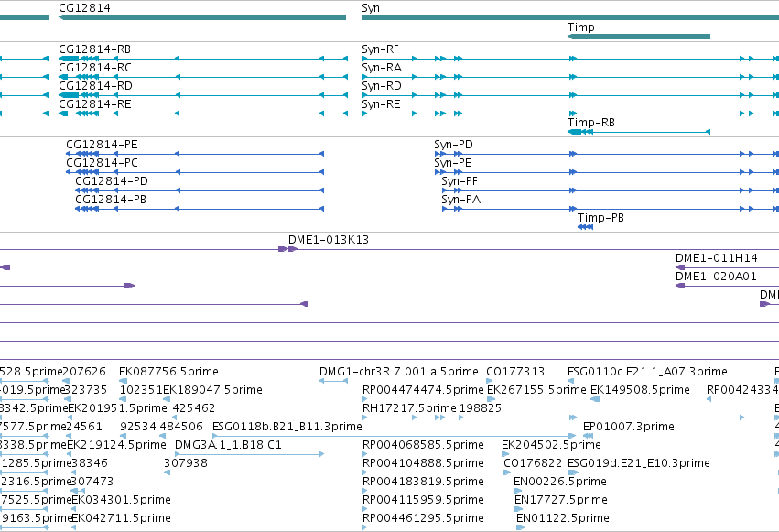Click the 92534 EST label
Image resolution: width=779 pixels, height=532 pixels.
coord(138,427)
